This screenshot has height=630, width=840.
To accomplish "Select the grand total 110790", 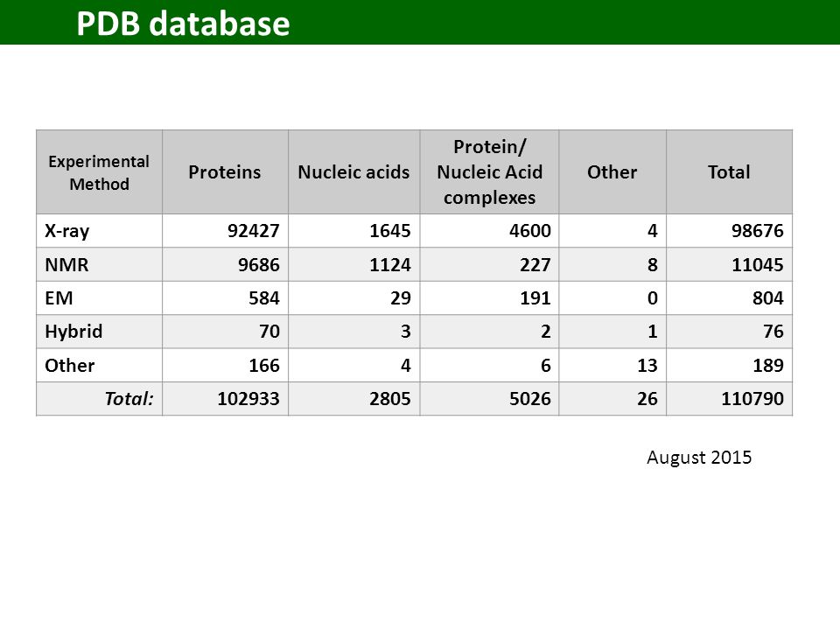I will 752,399.
